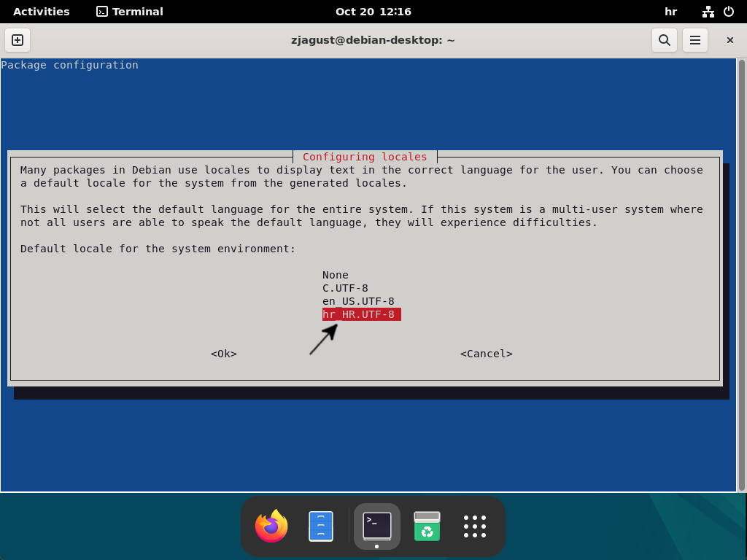
Task: Select the highlighted hr_HR.UTF-8 locale
Action: [x=361, y=314]
